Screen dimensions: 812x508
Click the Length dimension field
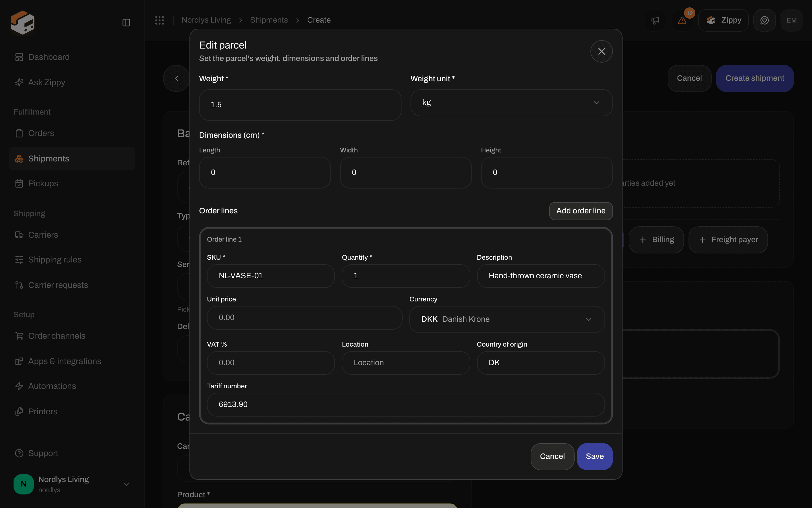(265, 173)
